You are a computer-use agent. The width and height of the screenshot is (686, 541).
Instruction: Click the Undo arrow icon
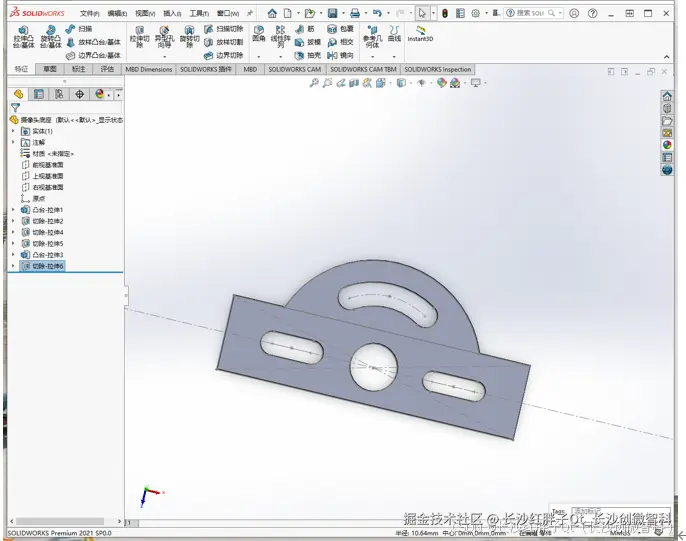coord(377,13)
